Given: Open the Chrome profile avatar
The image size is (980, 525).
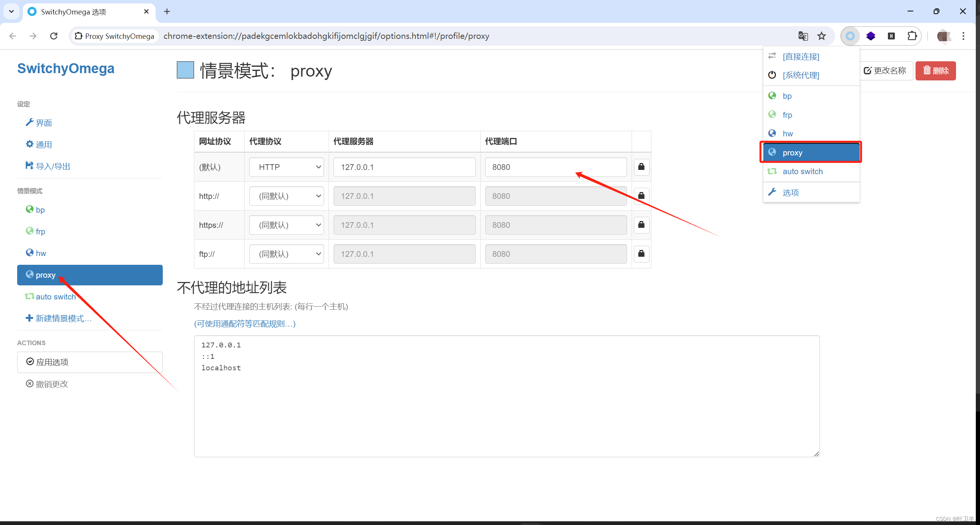Looking at the screenshot, I should (x=943, y=36).
